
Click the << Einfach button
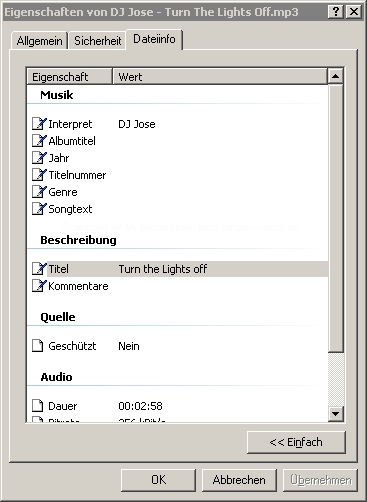click(296, 442)
